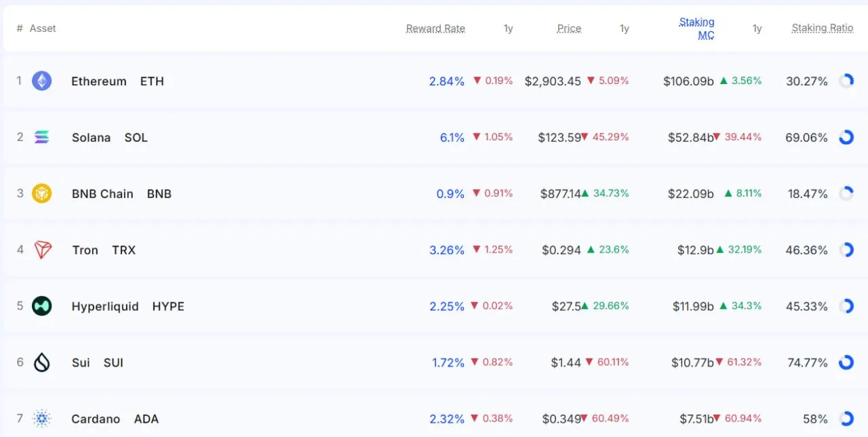The image size is (868, 437).
Task: Click the Tron logo icon
Action: click(41, 249)
